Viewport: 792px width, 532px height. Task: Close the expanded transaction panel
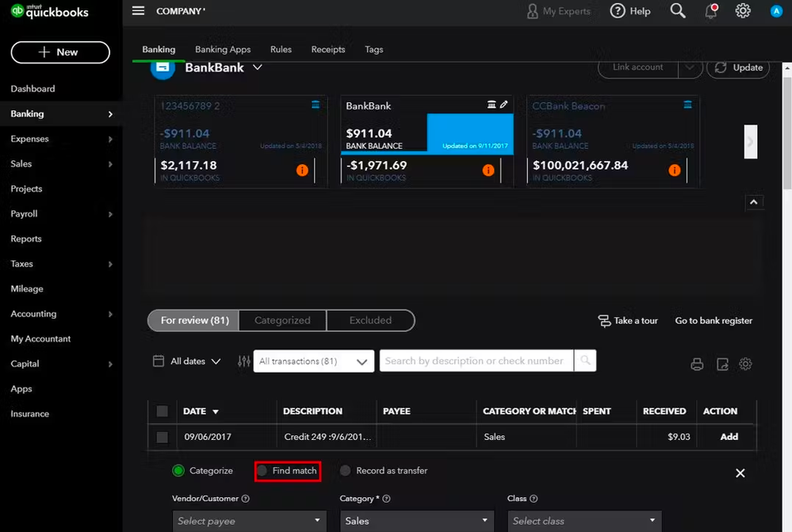(740, 473)
